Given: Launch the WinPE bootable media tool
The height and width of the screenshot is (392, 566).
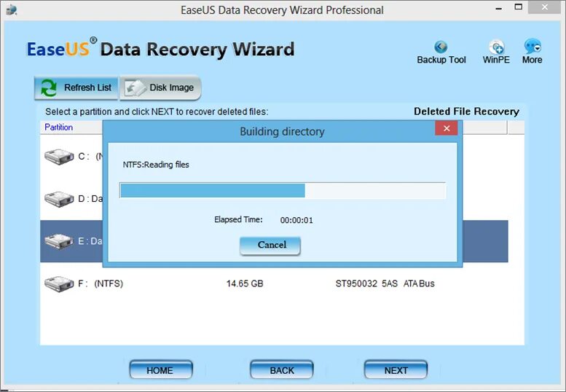Looking at the screenshot, I should point(496,52).
